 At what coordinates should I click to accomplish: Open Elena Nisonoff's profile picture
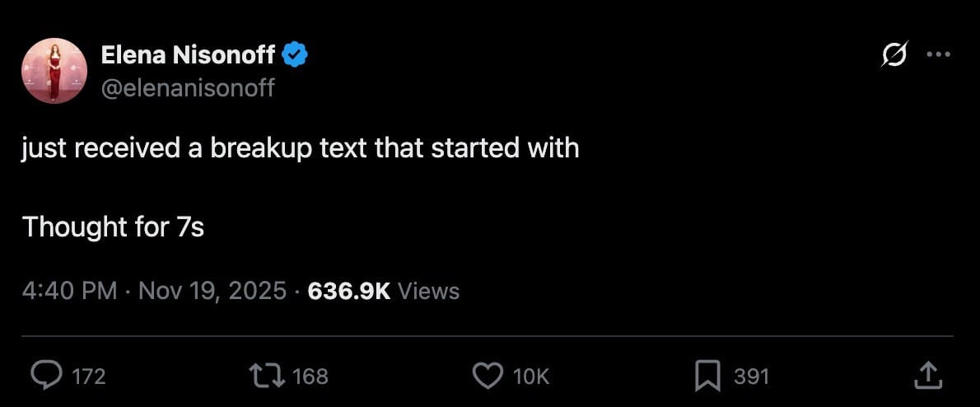click(x=54, y=71)
